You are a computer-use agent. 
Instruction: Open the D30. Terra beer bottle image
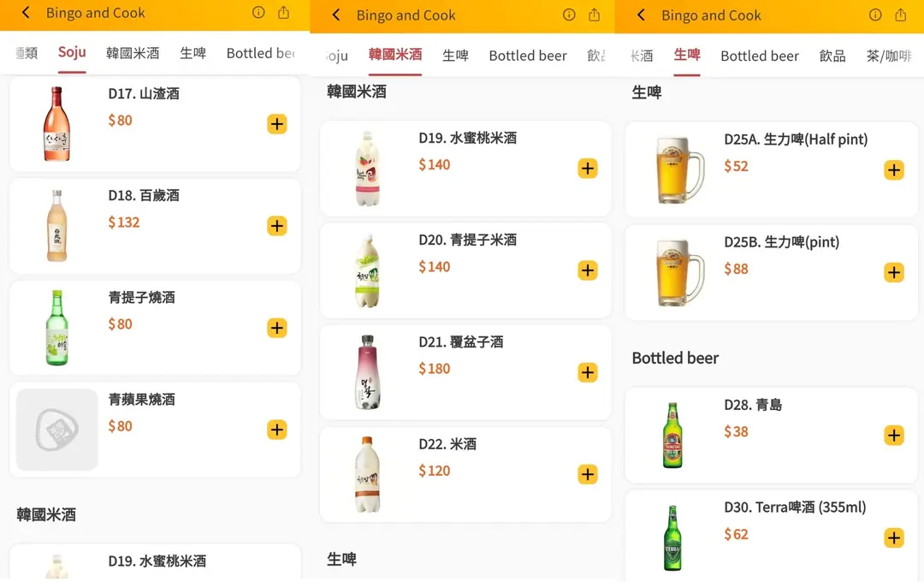(673, 537)
